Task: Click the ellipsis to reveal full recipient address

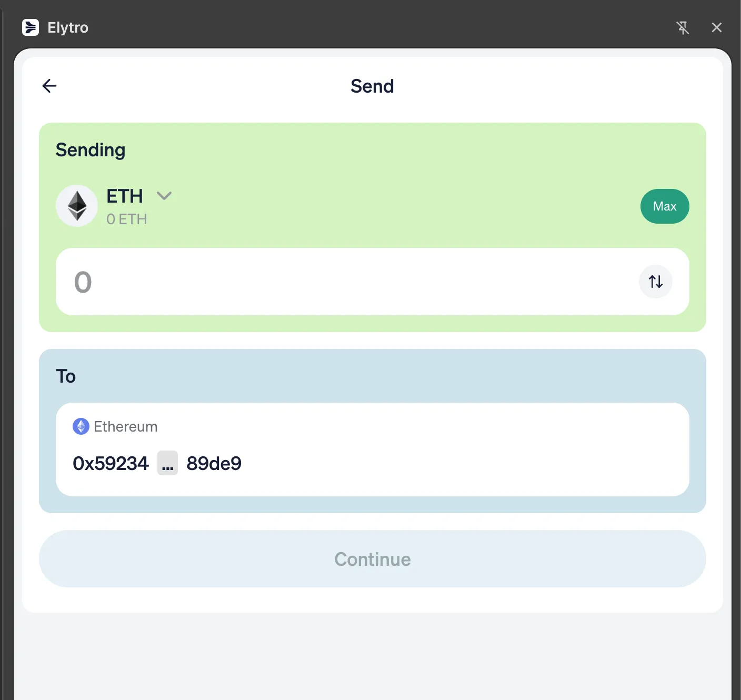Action: (167, 463)
